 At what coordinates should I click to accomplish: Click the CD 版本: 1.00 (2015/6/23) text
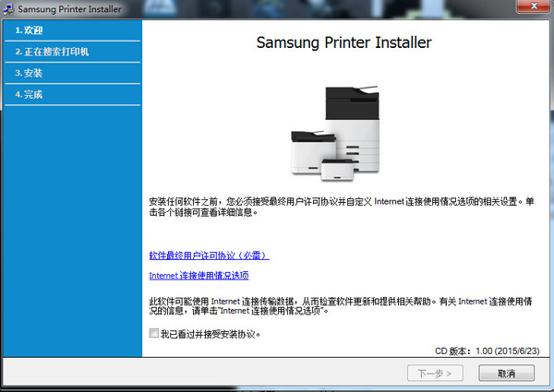point(488,351)
